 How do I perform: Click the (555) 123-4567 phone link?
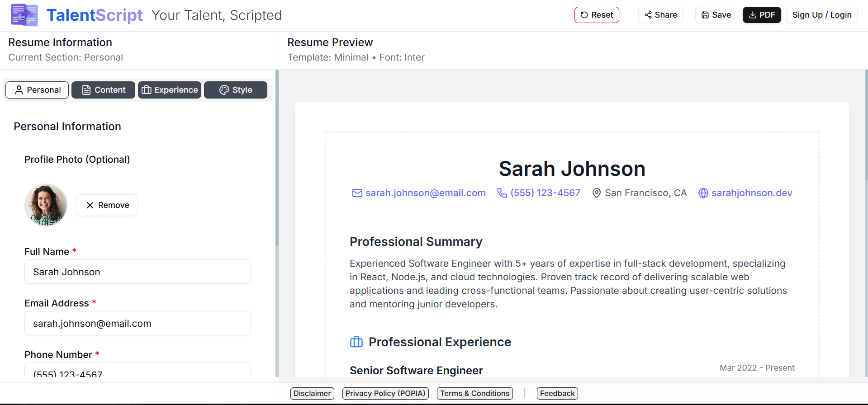coord(545,193)
